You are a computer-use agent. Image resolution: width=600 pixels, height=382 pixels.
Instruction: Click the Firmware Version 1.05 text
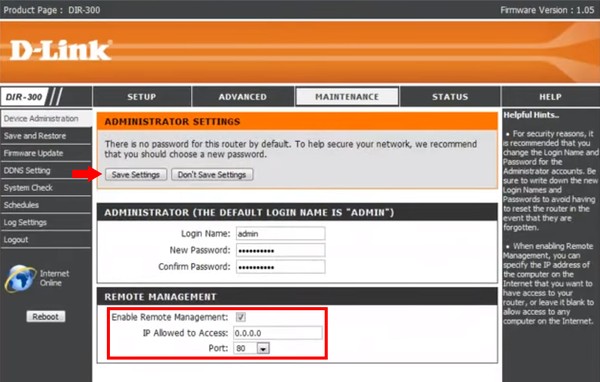[547, 10]
